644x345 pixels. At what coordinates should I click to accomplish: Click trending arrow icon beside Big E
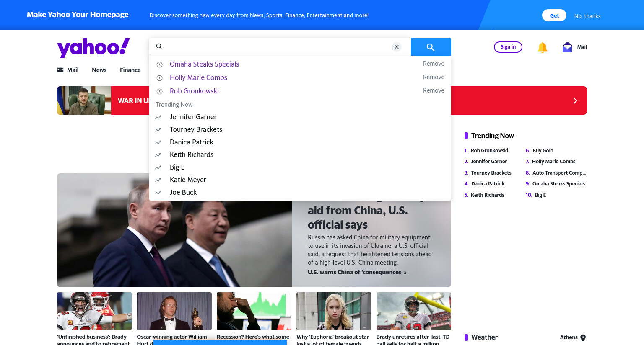point(158,167)
